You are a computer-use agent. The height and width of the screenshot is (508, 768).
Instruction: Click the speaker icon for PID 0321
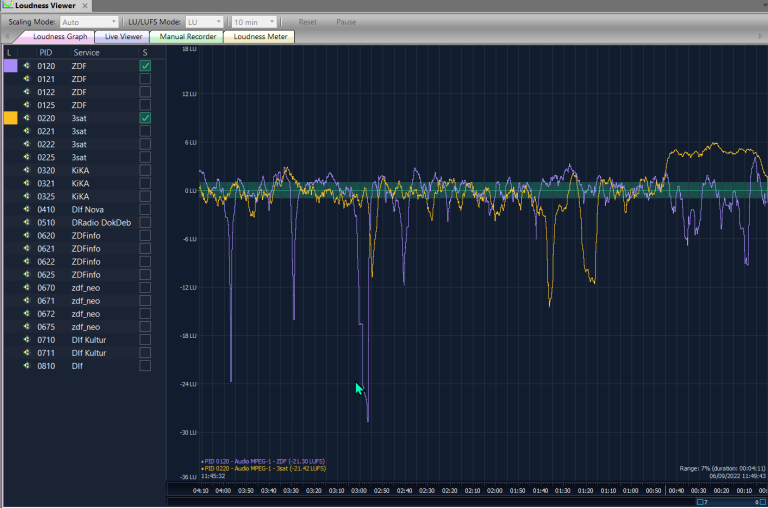(x=26, y=183)
